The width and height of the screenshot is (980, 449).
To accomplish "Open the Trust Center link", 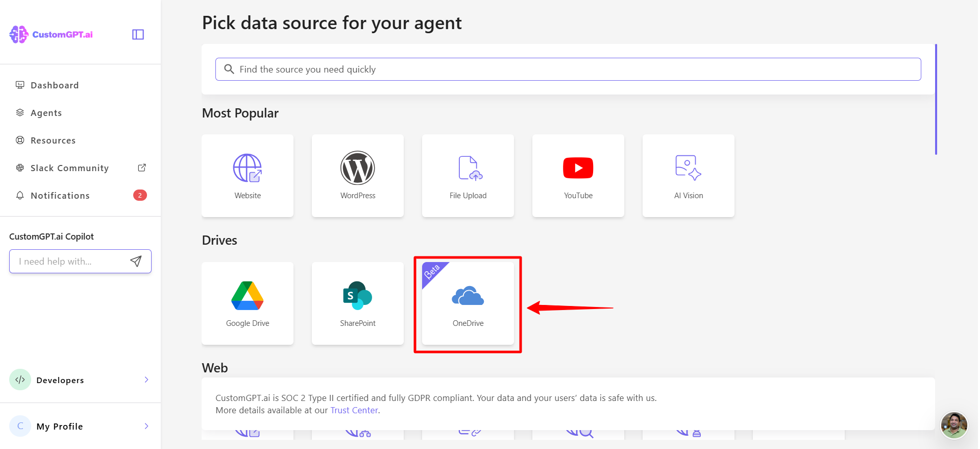I will pos(354,410).
